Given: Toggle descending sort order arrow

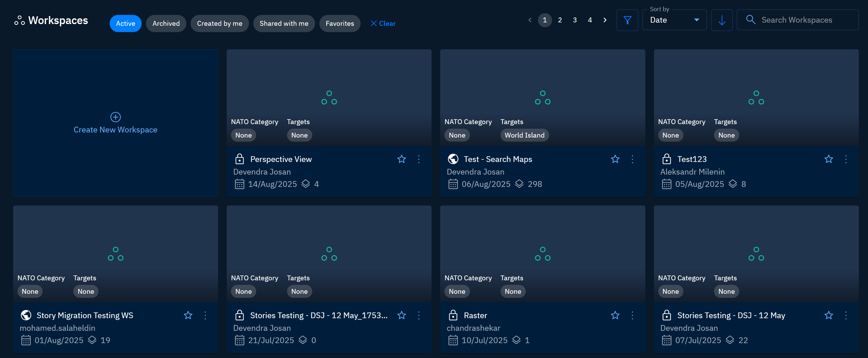Looking at the screenshot, I should 721,20.
